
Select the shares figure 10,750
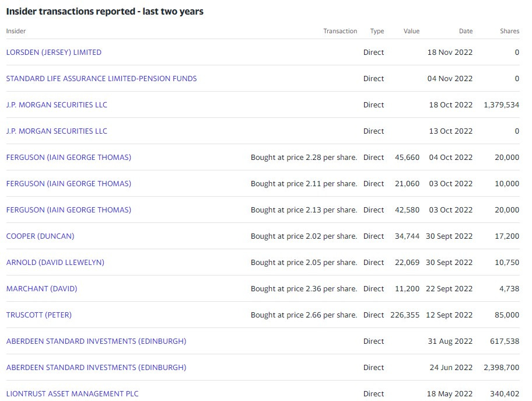[x=507, y=263]
